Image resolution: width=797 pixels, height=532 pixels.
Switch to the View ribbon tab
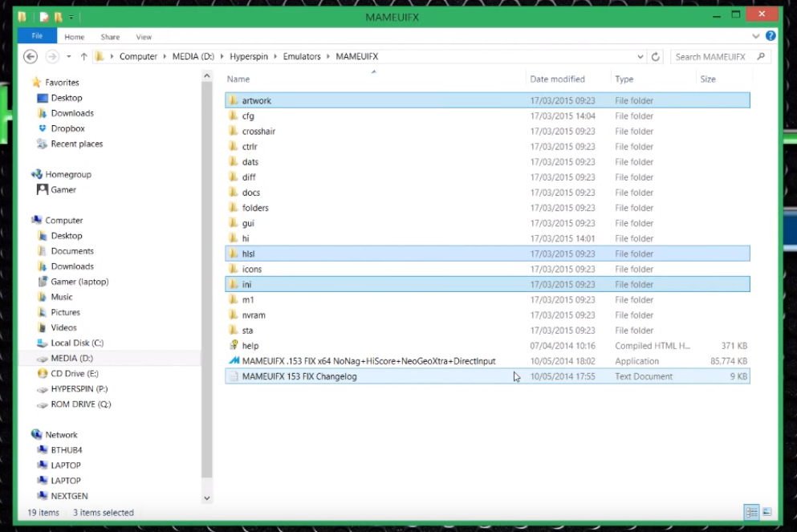click(x=144, y=37)
